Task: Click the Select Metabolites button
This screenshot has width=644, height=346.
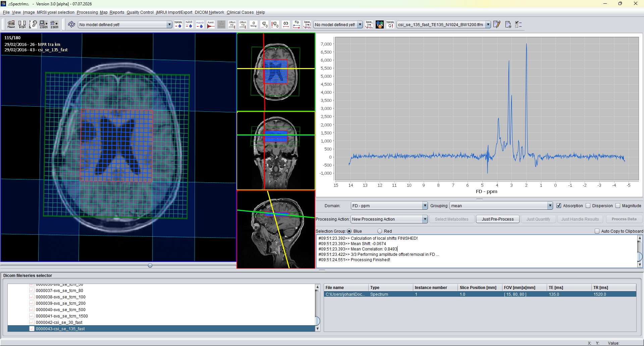Action: (x=451, y=219)
